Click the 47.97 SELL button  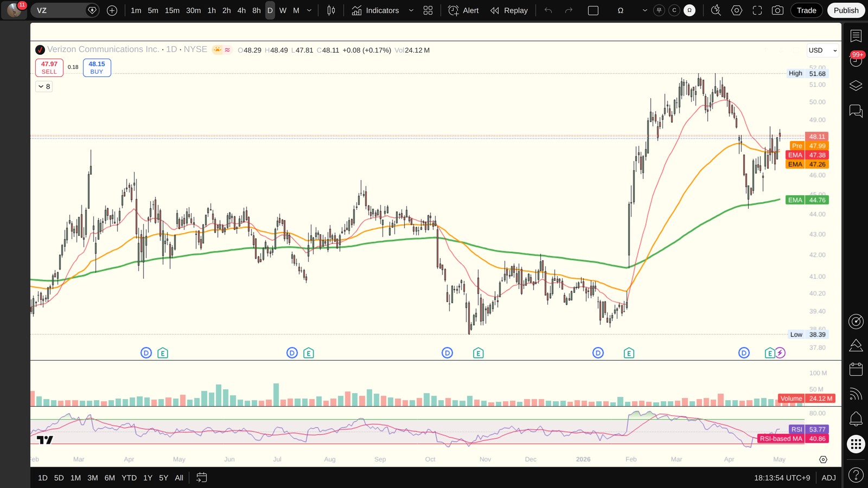[x=49, y=68]
